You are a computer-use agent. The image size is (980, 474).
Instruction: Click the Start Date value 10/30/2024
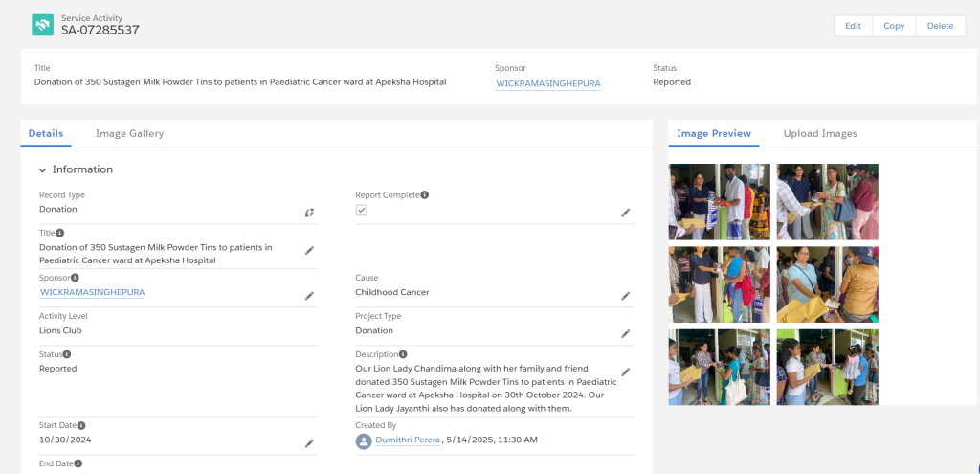[65, 440]
